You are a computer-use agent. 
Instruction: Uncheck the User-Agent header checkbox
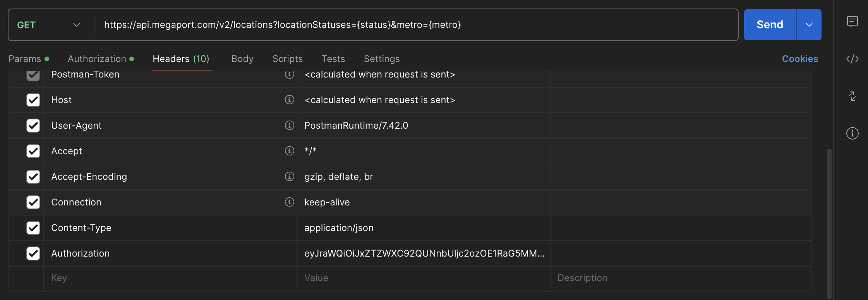[33, 126]
